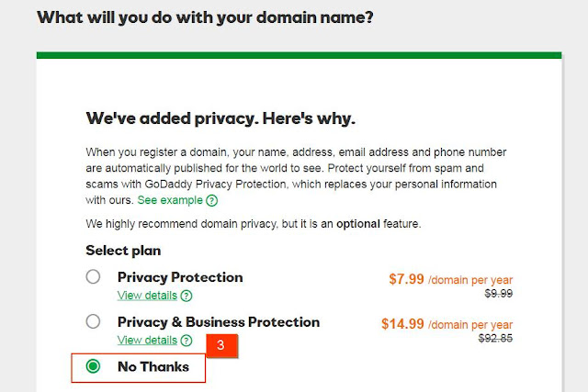Click the help icon beside See example
The width and height of the screenshot is (588, 392).
pyautogui.click(x=212, y=200)
